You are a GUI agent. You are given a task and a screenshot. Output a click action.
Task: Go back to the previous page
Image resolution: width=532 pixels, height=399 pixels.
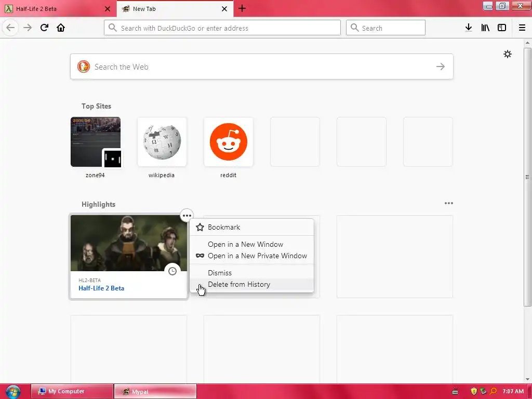pyautogui.click(x=10, y=28)
